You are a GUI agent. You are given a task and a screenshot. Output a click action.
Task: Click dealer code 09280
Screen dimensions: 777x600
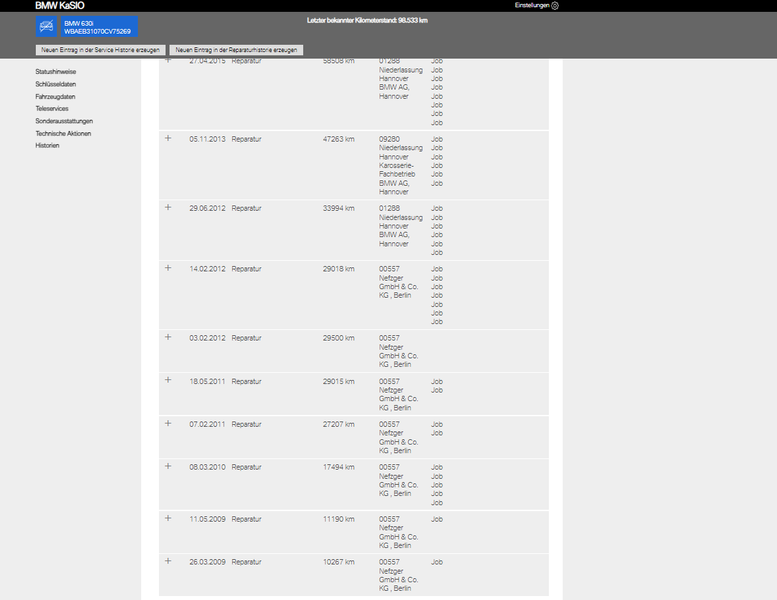389,139
